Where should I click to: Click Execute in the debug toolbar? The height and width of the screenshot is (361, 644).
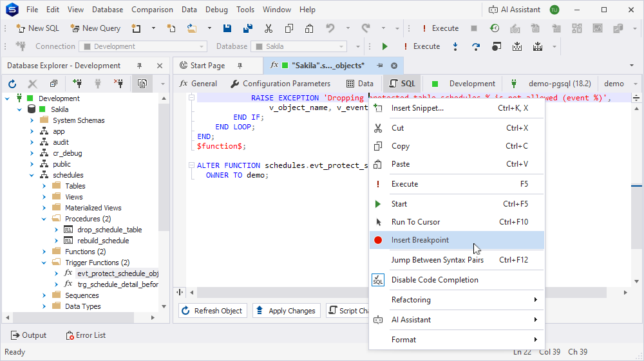[421, 46]
